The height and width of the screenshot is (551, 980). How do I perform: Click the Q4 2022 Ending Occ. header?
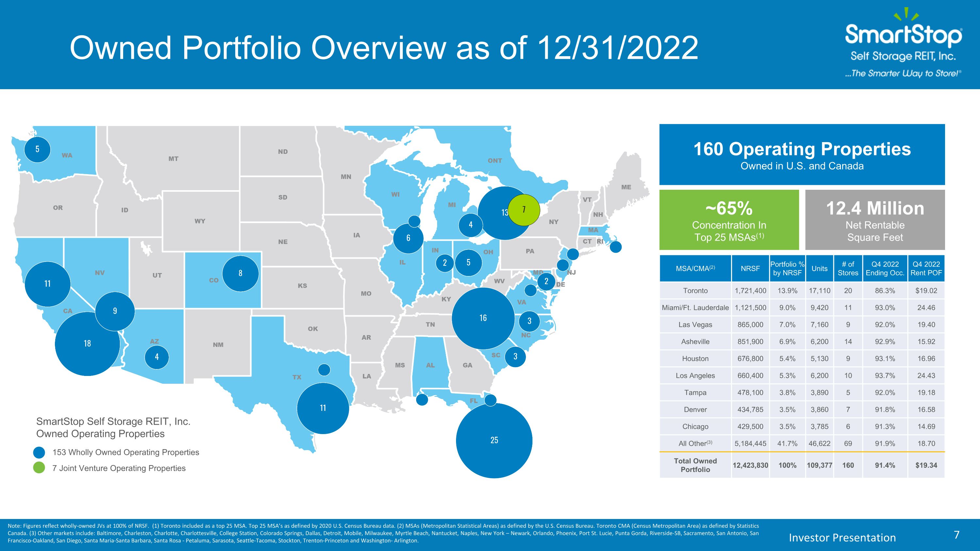click(x=885, y=268)
